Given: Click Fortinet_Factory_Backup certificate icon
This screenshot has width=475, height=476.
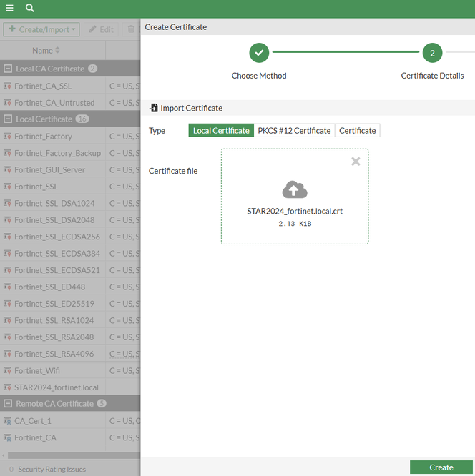Looking at the screenshot, I should (x=7, y=153).
